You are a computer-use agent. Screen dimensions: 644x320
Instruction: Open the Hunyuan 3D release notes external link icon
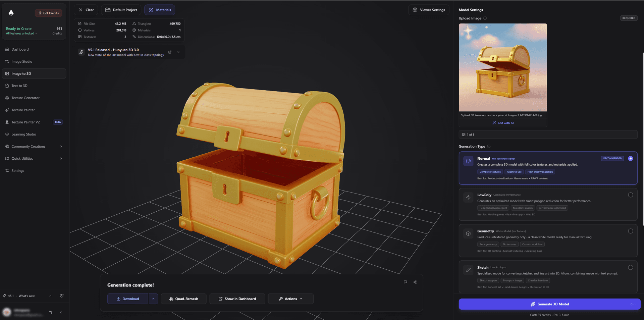tap(170, 52)
